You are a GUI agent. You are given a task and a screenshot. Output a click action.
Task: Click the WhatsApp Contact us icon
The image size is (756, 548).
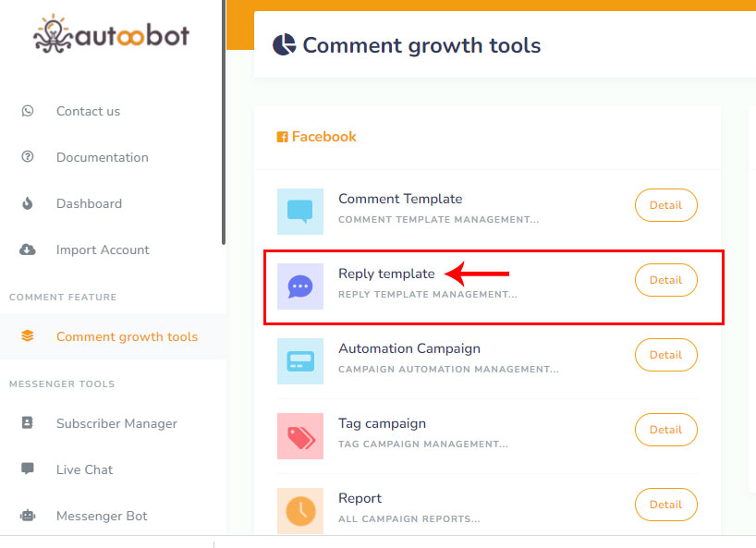(28, 111)
